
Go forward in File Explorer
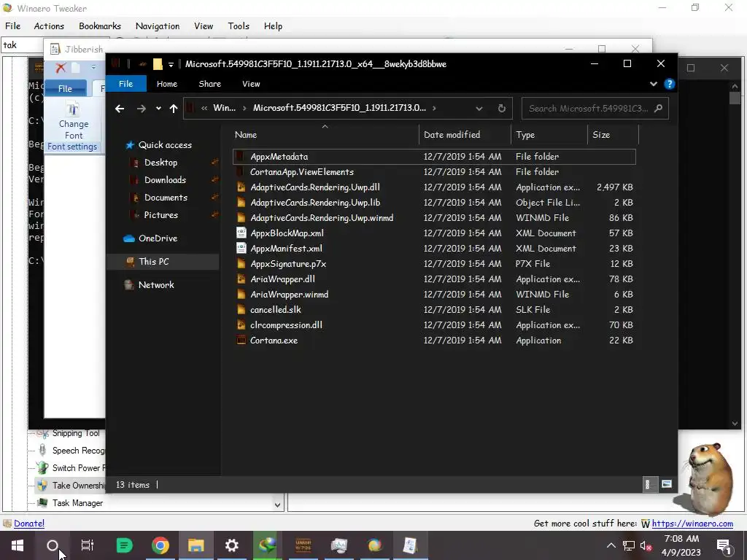[141, 109]
